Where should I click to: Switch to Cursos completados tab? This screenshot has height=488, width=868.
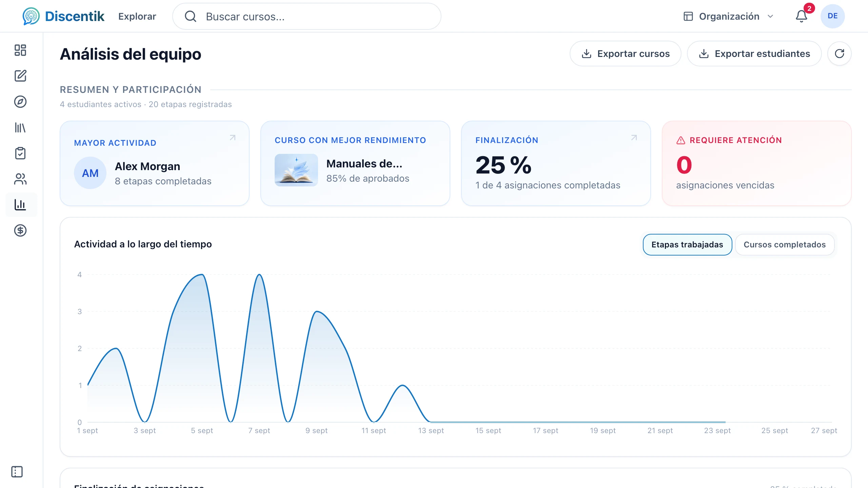pos(785,245)
